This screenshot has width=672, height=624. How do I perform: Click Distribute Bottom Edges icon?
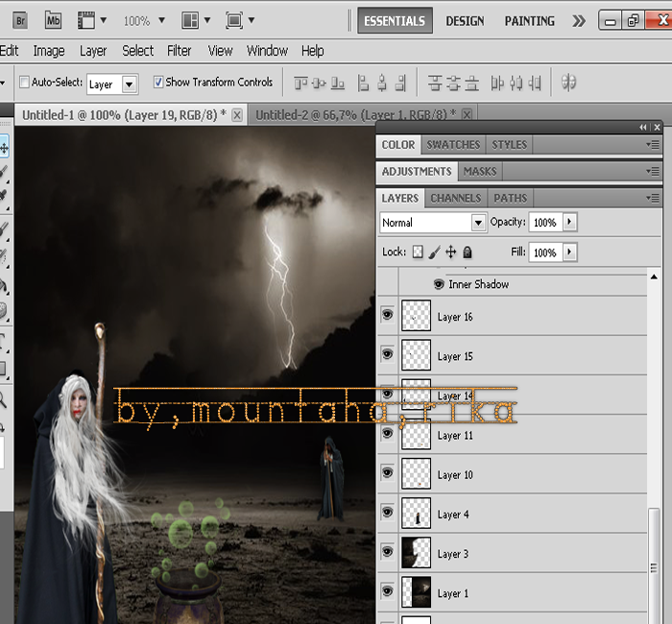[472, 83]
